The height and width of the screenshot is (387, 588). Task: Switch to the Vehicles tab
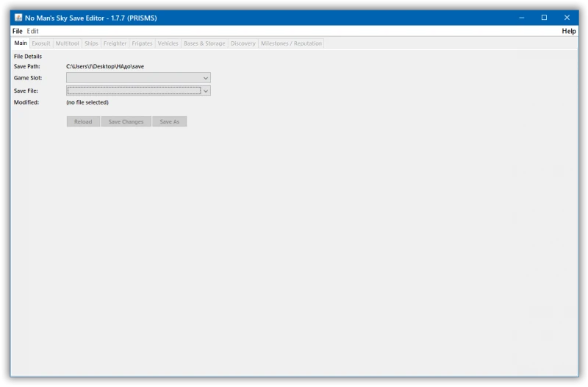point(168,43)
